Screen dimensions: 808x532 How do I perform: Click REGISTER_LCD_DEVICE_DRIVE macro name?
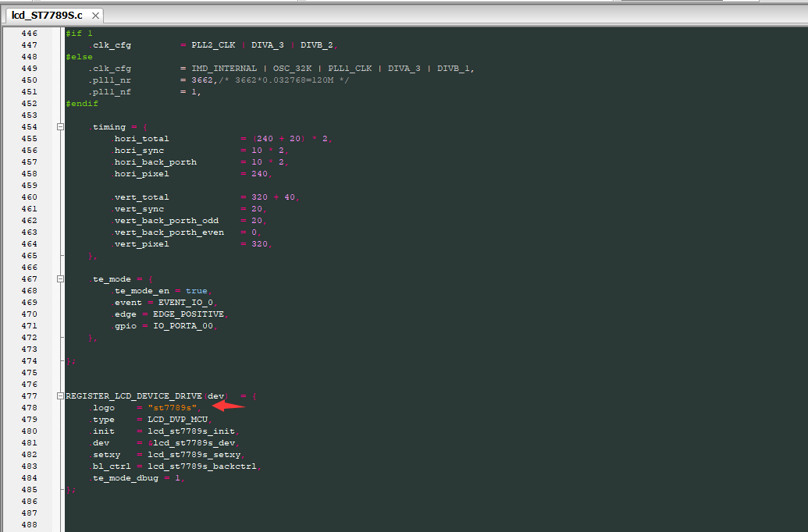[x=133, y=396]
